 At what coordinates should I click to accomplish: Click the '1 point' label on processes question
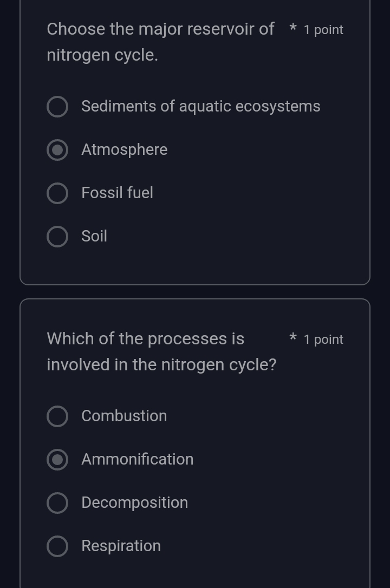click(323, 339)
